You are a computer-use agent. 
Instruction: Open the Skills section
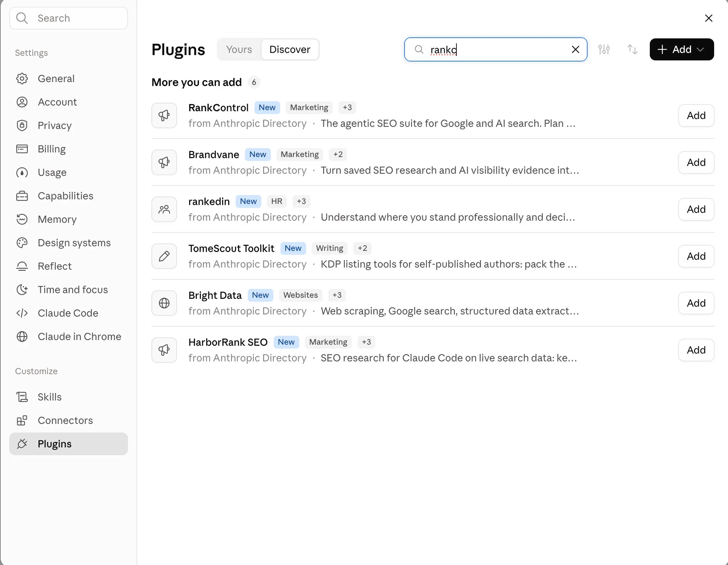(69, 397)
